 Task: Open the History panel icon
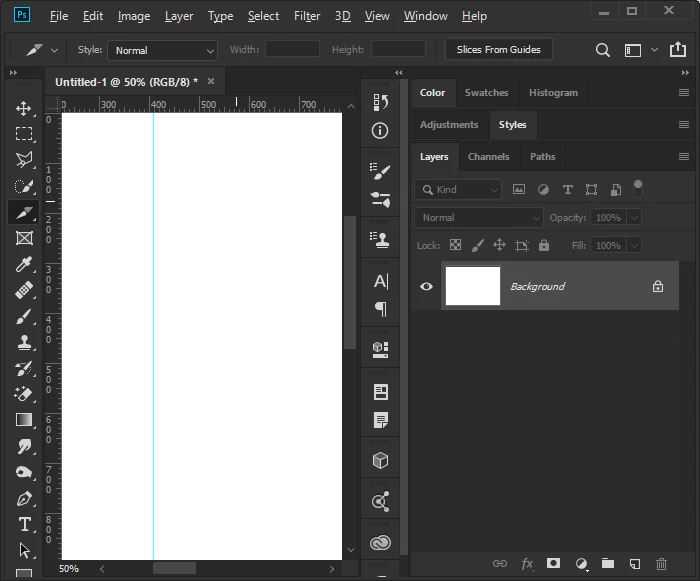[380, 102]
